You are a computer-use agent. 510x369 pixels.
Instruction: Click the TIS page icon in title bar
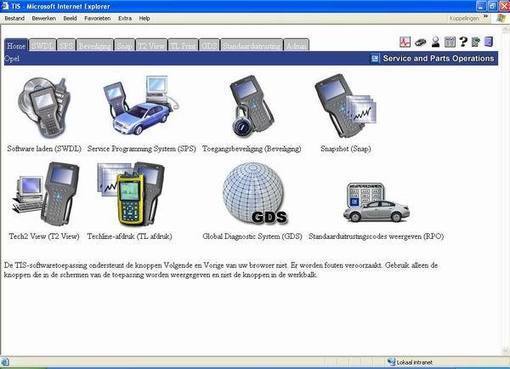coord(5,6)
